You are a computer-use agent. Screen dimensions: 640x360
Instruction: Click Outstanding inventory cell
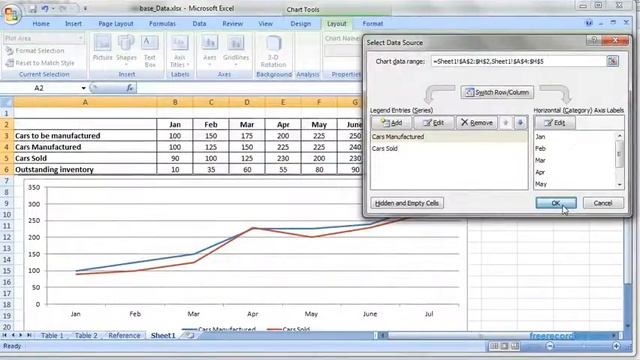(85, 169)
